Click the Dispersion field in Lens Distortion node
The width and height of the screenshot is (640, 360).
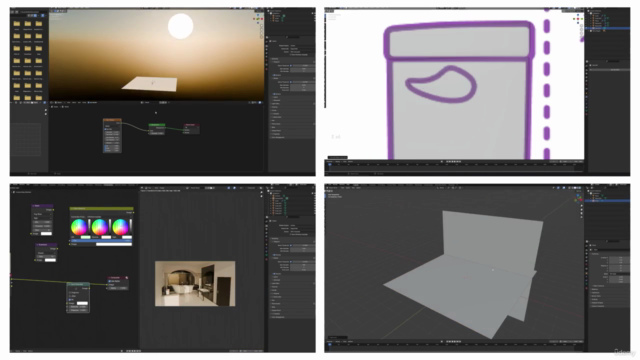tap(78, 310)
